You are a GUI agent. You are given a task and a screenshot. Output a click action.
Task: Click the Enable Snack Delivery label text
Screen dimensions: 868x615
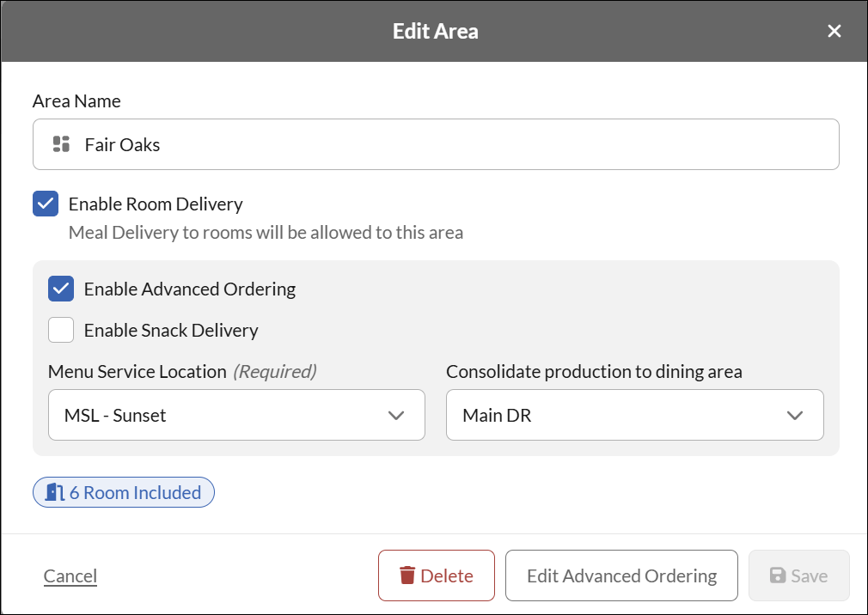(171, 330)
